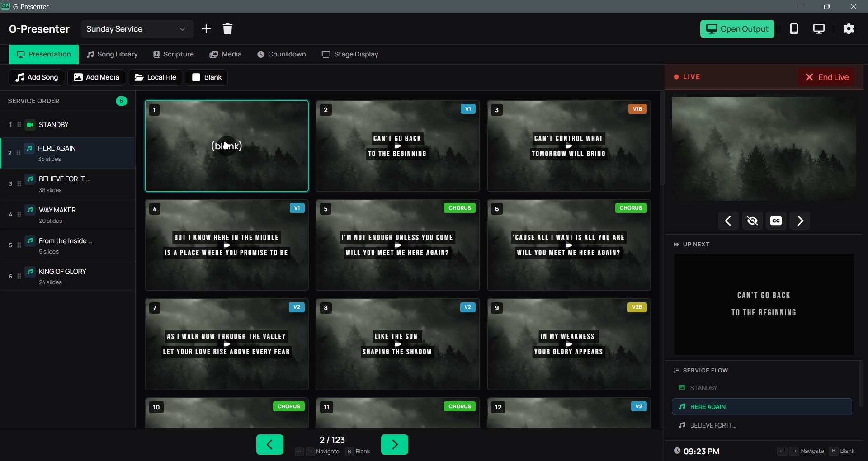Open the Sunday Service playlist dropdown

point(137,28)
